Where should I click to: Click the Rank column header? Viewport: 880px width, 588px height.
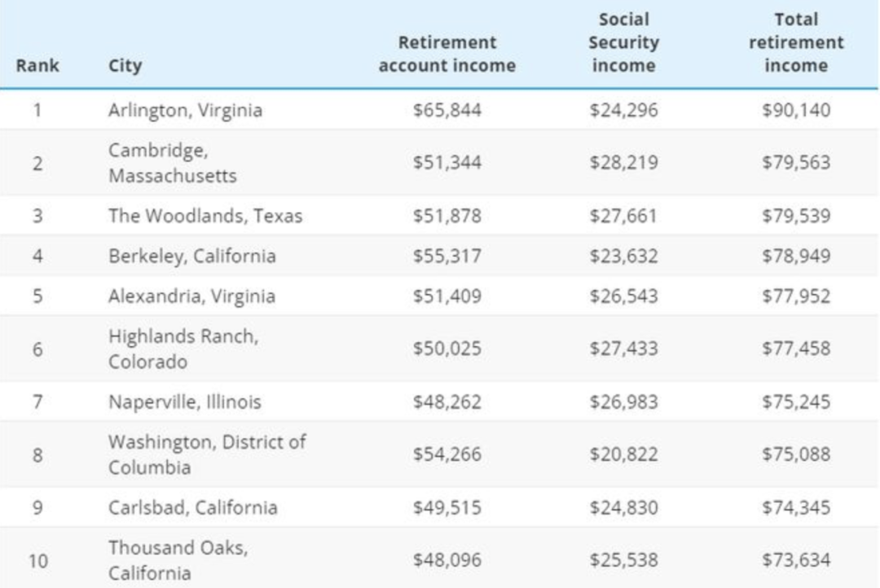[x=37, y=66]
